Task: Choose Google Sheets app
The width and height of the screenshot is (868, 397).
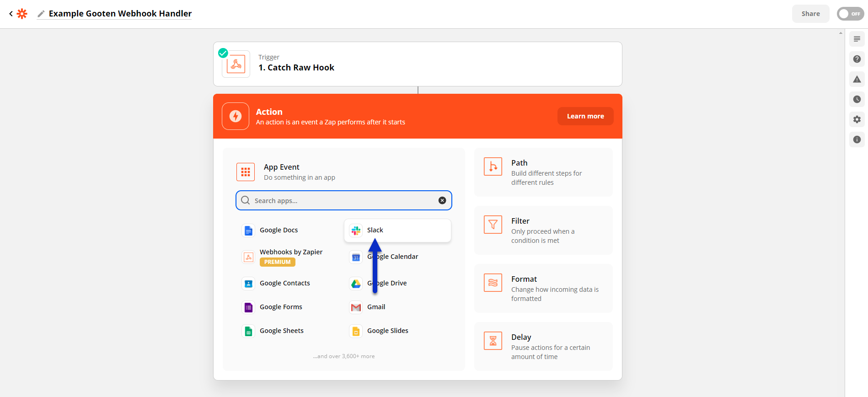Action: click(x=290, y=331)
